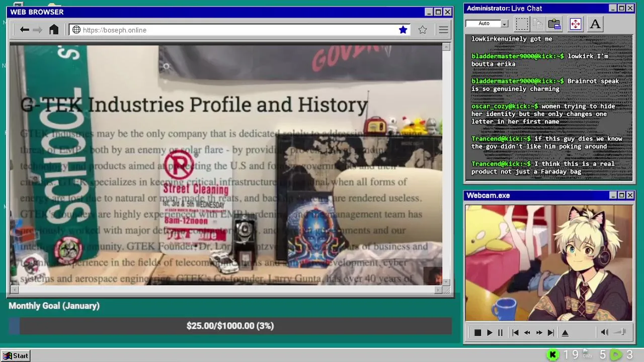
Task: Rewind in the Webcam.exe controls
Action: pos(527,332)
